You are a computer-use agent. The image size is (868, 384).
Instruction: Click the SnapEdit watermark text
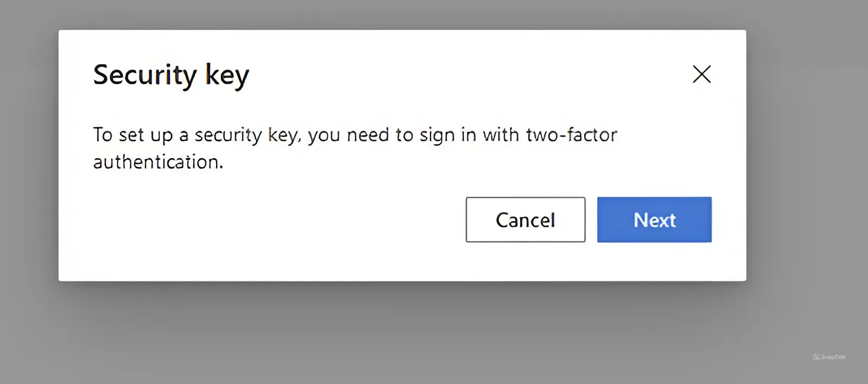pos(833,357)
